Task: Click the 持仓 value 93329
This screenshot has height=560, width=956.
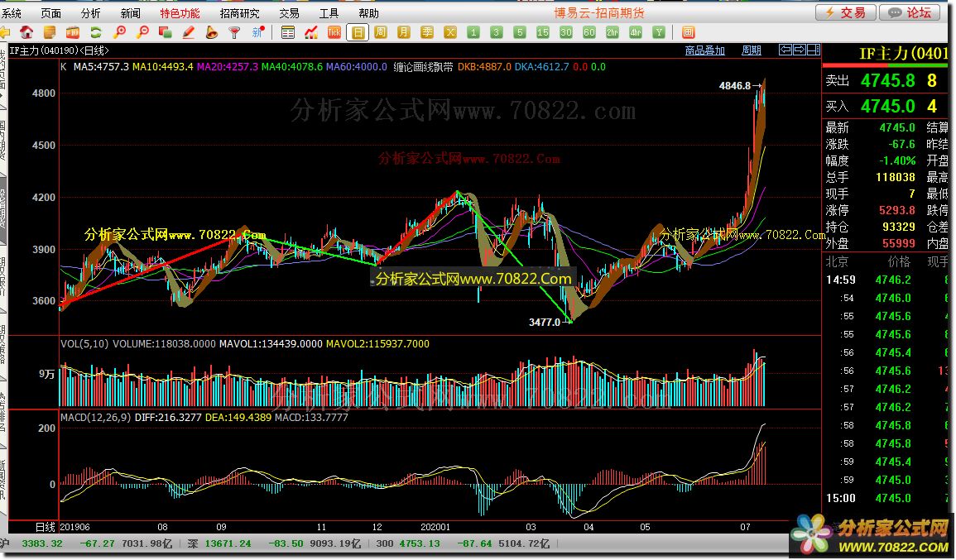Action: pos(899,227)
